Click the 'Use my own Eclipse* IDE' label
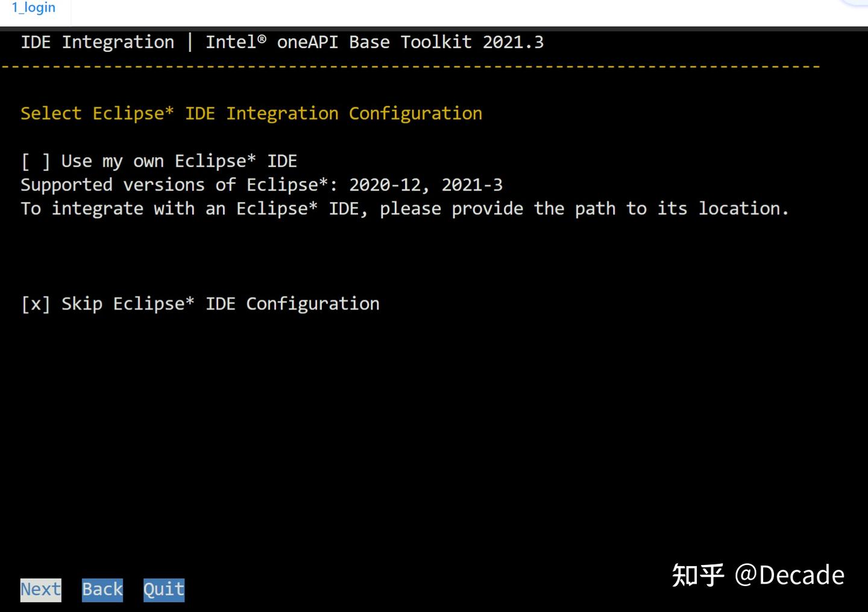Screen dimensions: 868x612 click(x=179, y=162)
